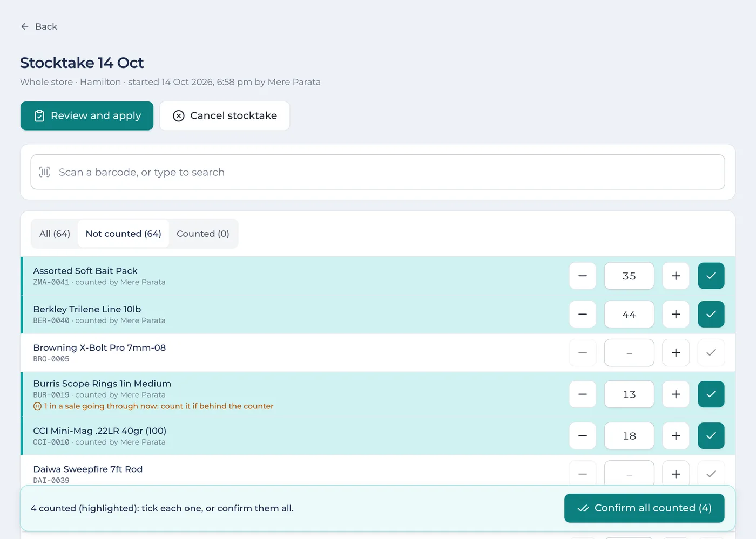Confirm Assorted Soft Bait Pack count tick
Viewport: 756px width, 539px height.
click(x=711, y=276)
